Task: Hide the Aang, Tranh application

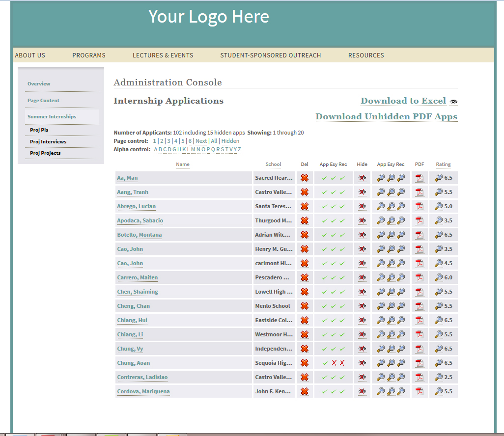Action: [x=362, y=192]
